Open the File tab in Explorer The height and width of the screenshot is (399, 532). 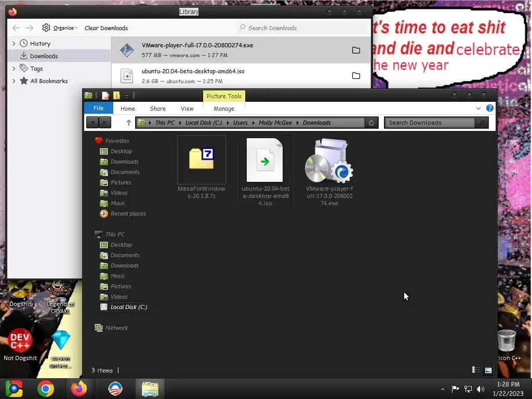(x=98, y=108)
